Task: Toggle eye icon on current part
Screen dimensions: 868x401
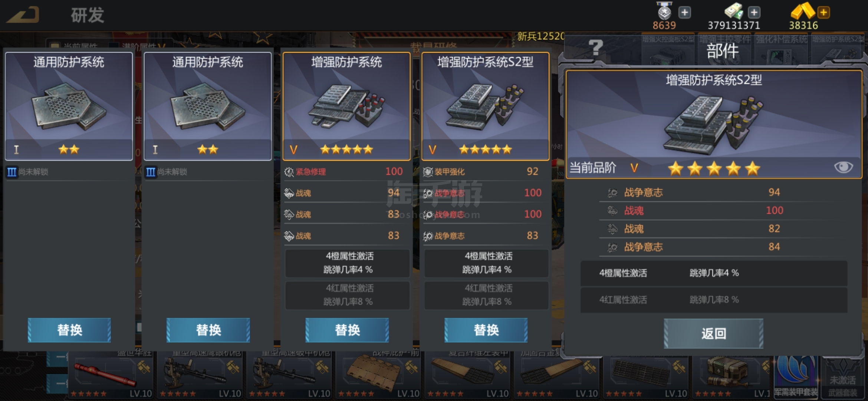Action: click(x=843, y=167)
